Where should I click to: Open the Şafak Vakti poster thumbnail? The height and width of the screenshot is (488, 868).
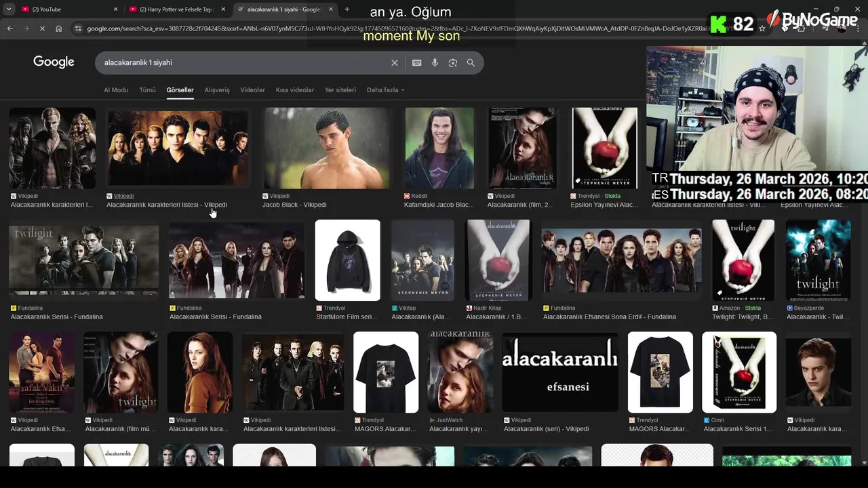pyautogui.click(x=42, y=372)
